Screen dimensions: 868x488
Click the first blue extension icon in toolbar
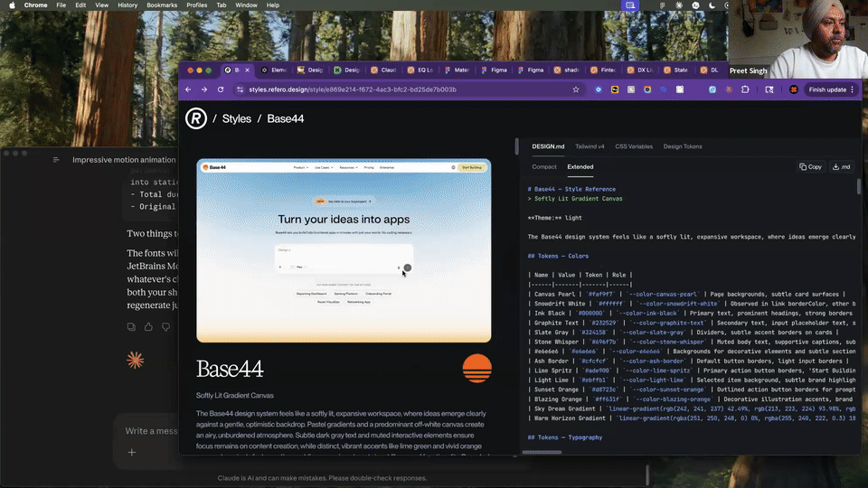(599, 89)
